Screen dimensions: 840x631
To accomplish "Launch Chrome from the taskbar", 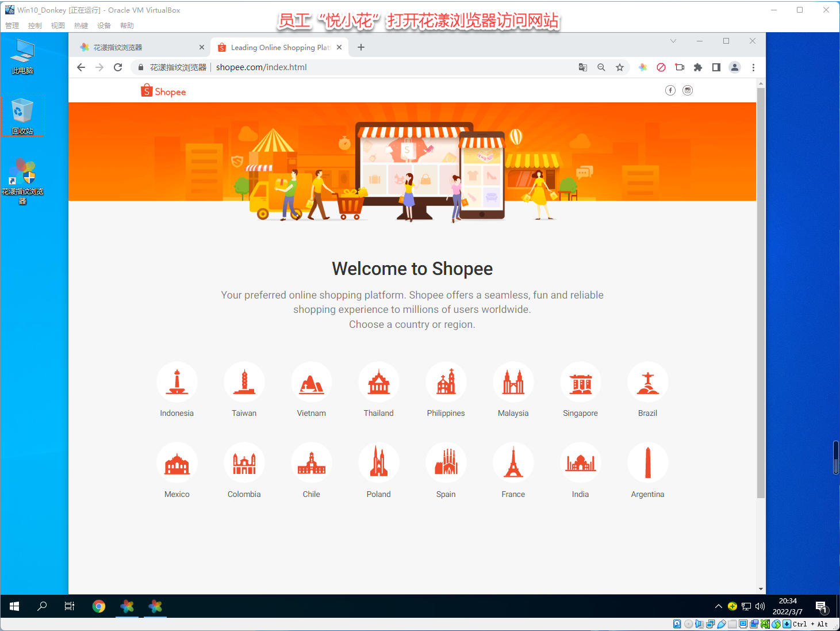I will click(x=99, y=606).
